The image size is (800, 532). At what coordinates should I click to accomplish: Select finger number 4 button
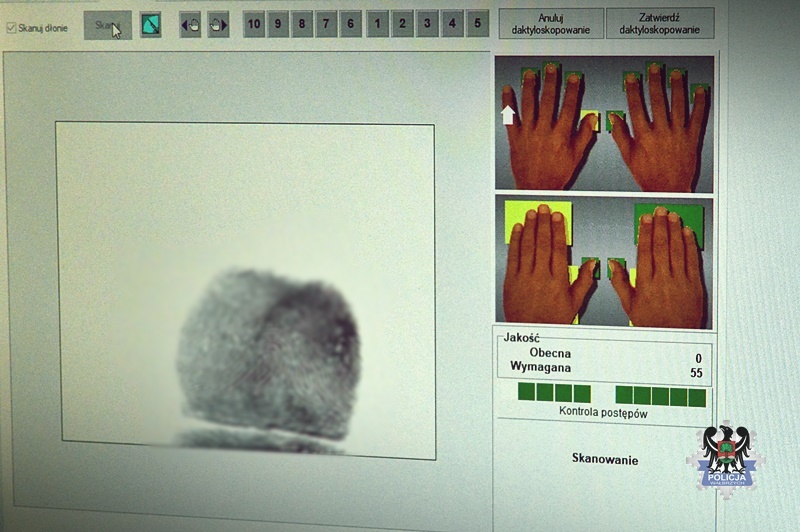tap(452, 23)
